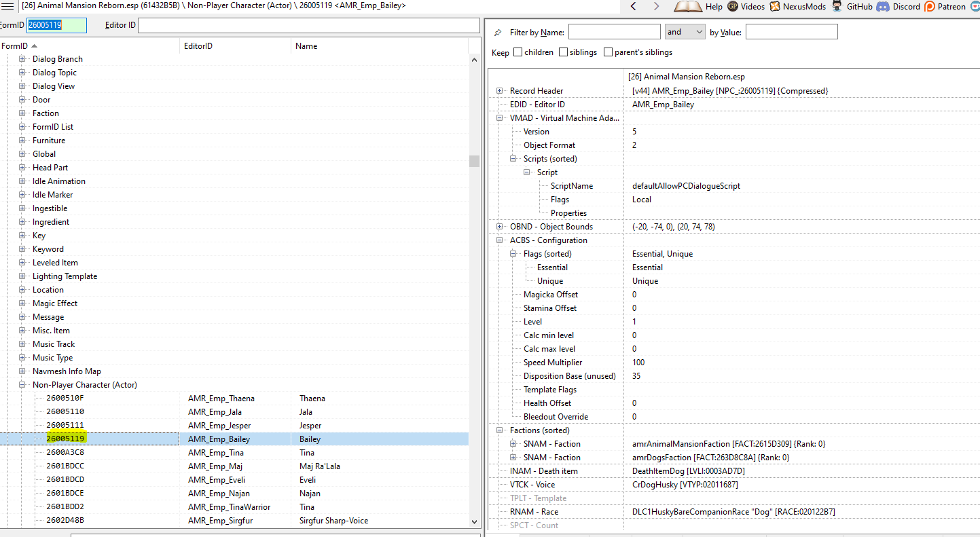Click the forward navigation arrow

(656, 6)
